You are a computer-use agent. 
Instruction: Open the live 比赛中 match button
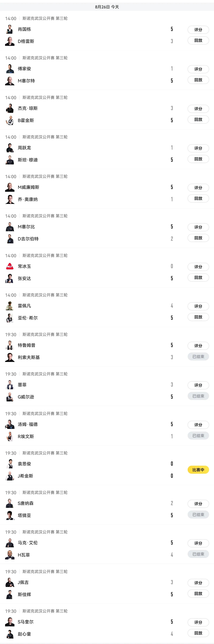(198, 470)
